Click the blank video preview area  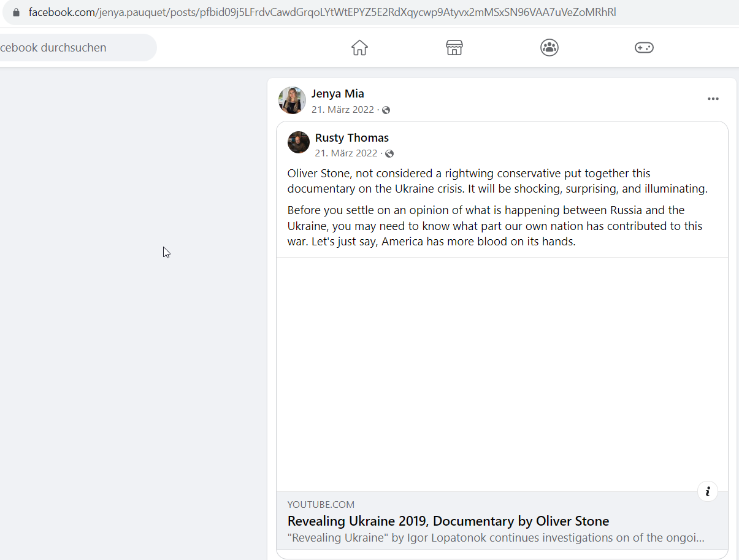(x=502, y=374)
